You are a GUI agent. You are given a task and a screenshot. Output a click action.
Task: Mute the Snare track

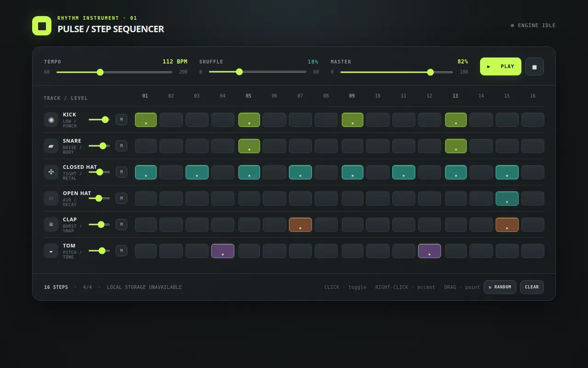click(121, 146)
